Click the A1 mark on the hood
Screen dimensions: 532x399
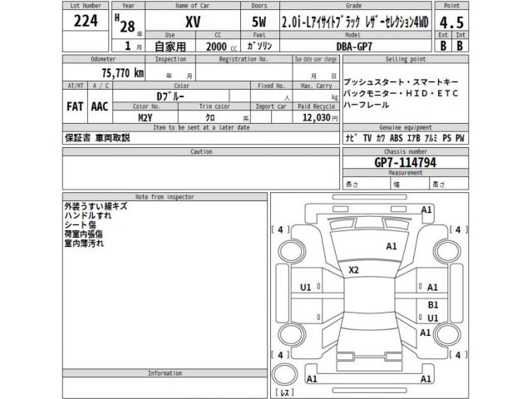[x=391, y=247]
